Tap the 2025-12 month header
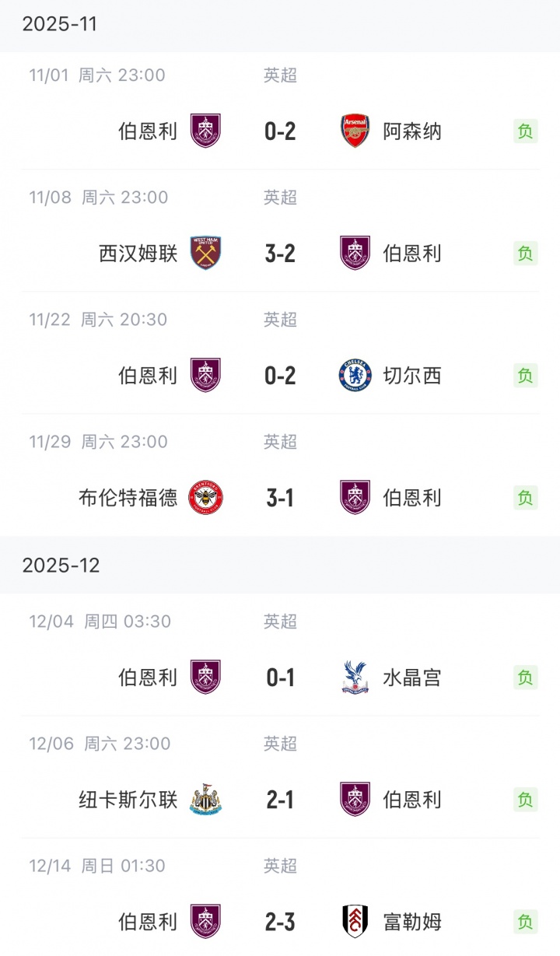The height and width of the screenshot is (956, 560). tap(61, 565)
